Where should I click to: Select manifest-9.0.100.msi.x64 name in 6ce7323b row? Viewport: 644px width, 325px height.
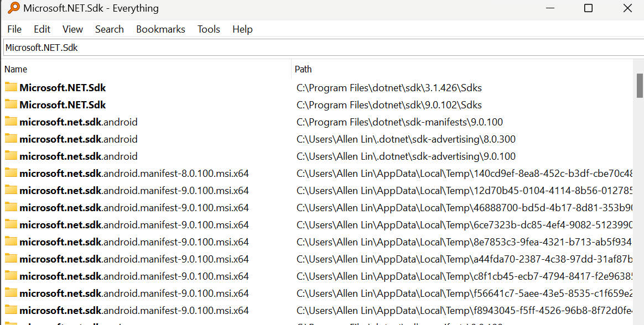point(134,225)
